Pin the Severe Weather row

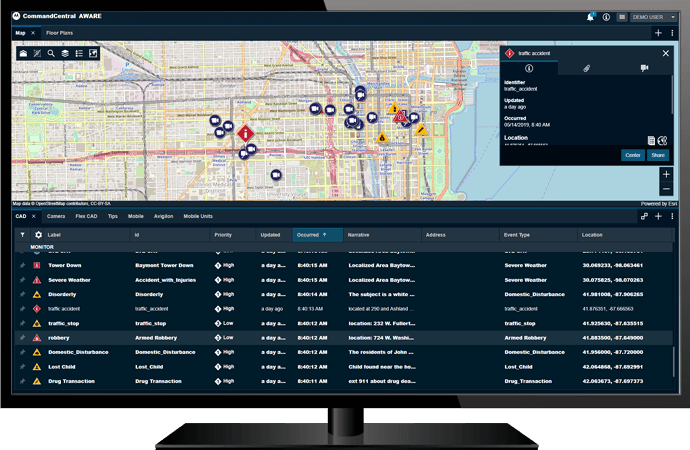click(x=22, y=280)
